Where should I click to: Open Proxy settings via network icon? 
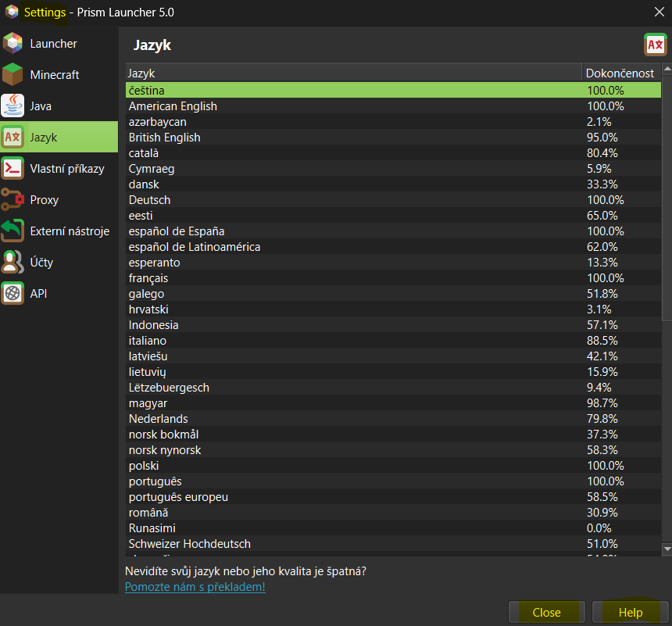click(x=14, y=199)
